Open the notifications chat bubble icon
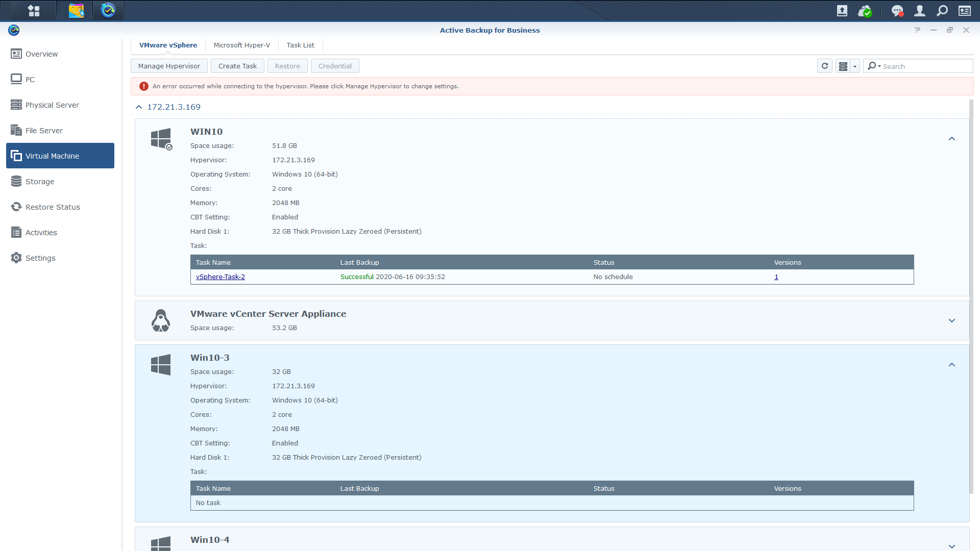 (897, 10)
